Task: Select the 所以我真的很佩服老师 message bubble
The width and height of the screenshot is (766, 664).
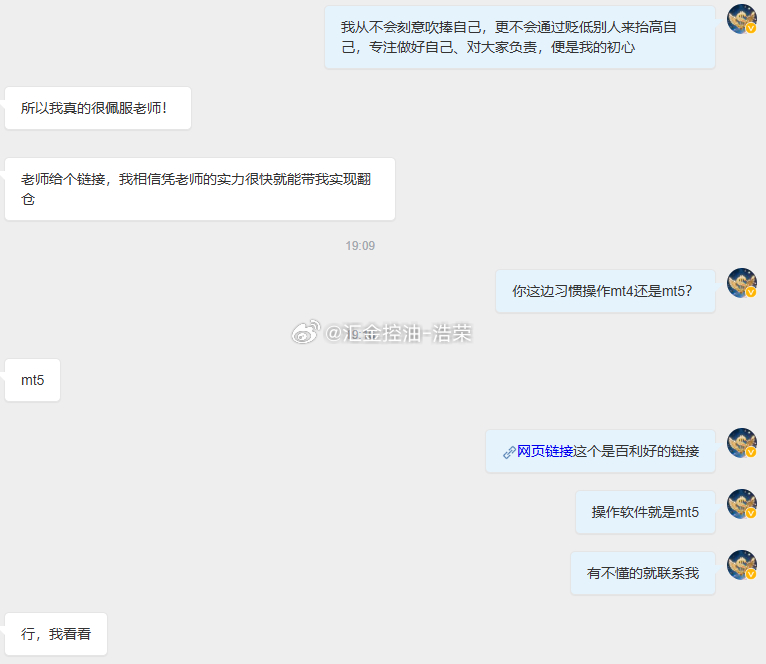Action: click(x=98, y=108)
